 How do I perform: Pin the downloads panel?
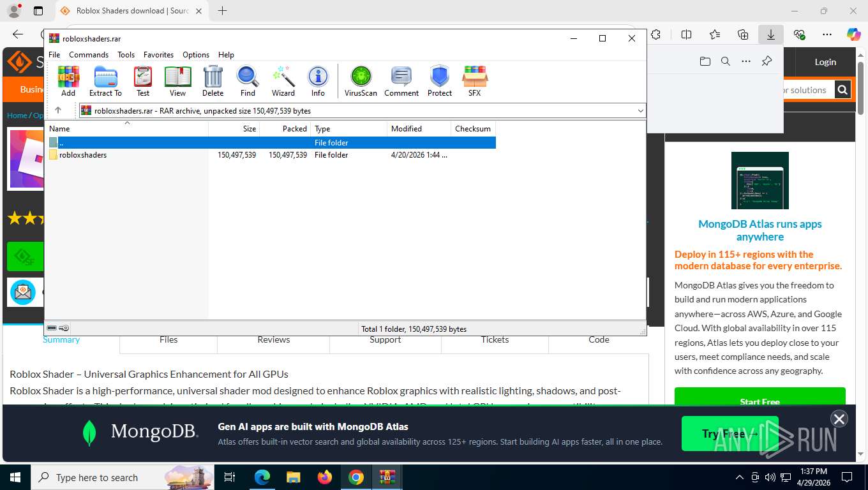tap(767, 61)
